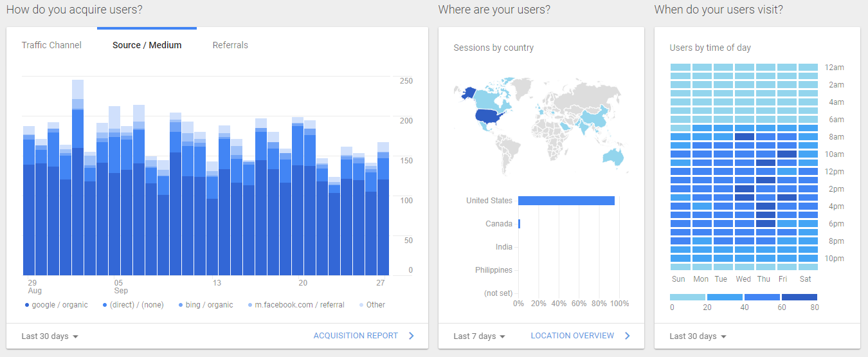
Task: Click the tallest bar in acquisition chart
Action: click(78, 178)
